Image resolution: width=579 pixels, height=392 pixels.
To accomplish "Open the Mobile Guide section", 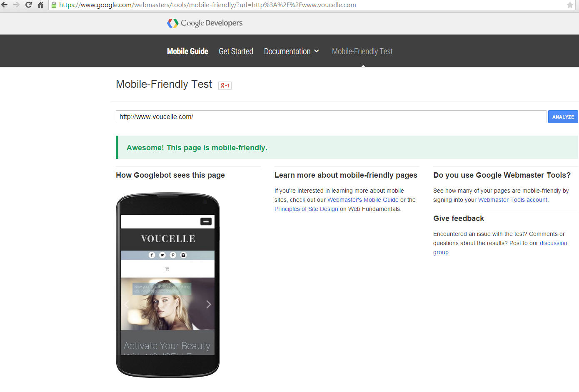I will click(x=187, y=51).
